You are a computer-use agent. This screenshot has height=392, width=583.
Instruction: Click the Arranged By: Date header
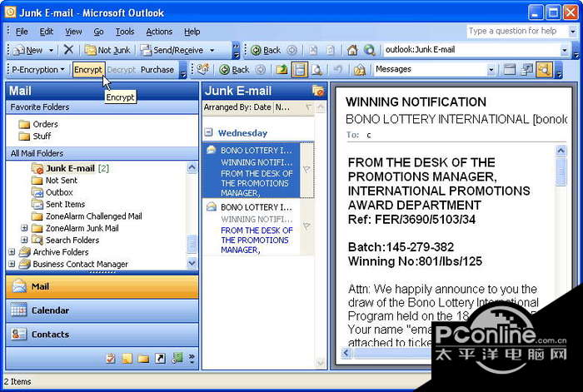click(x=237, y=107)
